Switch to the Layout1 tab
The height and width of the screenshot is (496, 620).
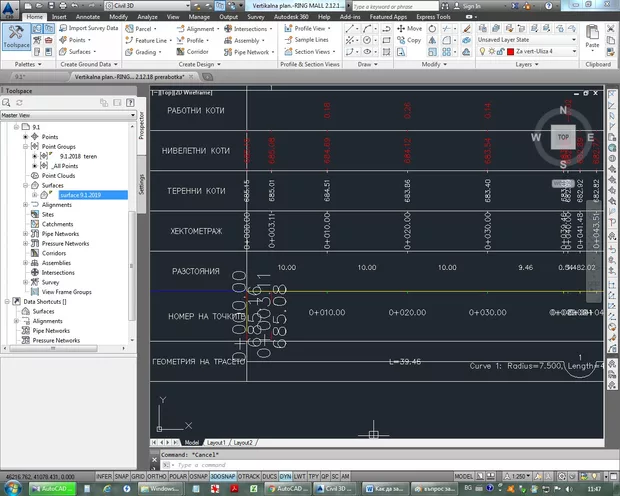pyautogui.click(x=216, y=441)
